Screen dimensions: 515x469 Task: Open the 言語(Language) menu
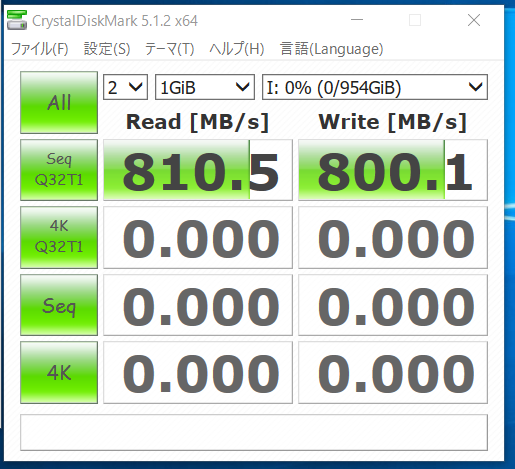332,49
